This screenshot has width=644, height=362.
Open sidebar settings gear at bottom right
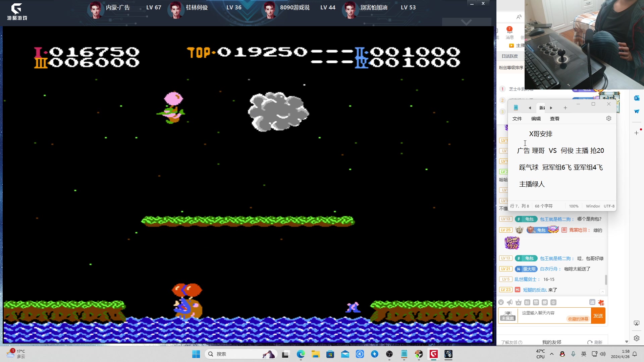tap(637, 338)
